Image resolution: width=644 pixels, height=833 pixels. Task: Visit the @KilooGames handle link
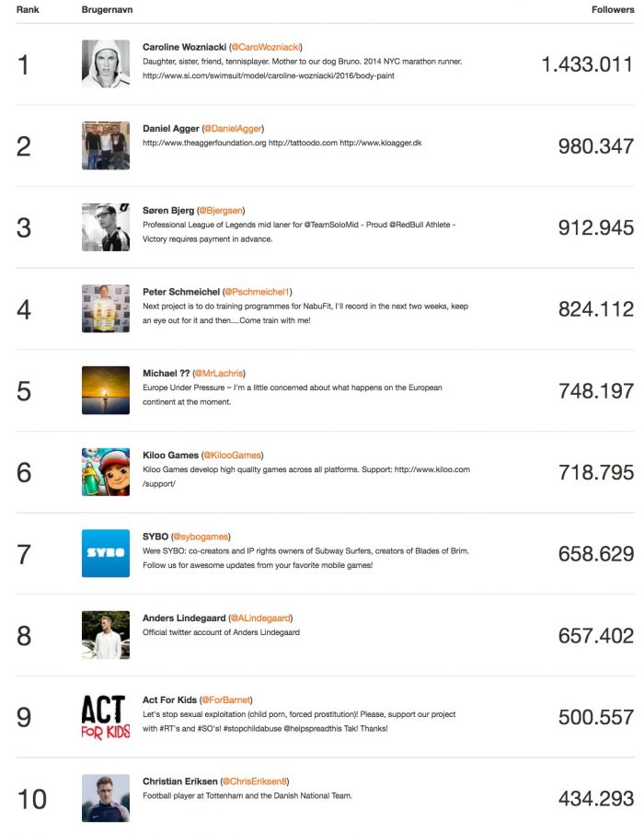(233, 456)
